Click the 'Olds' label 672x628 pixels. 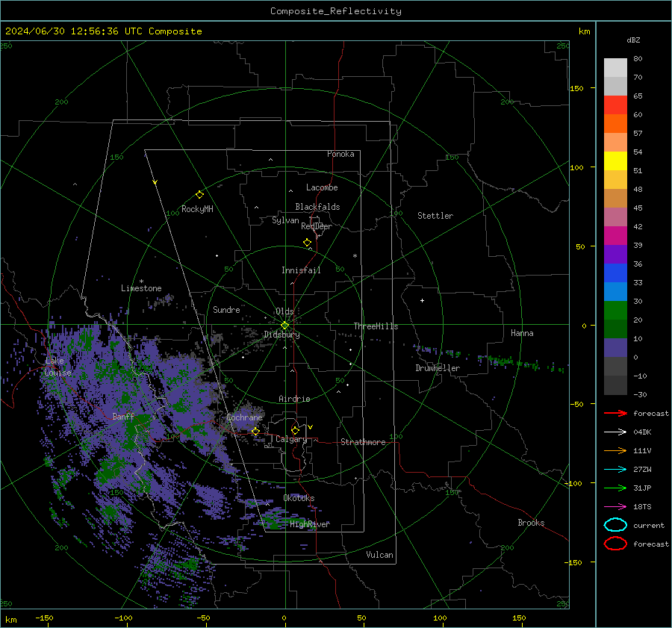click(284, 311)
